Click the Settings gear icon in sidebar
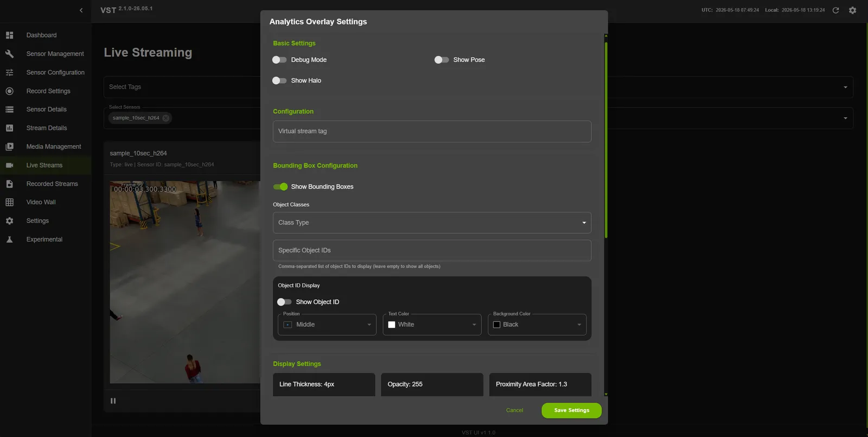The width and height of the screenshot is (868, 437). [x=9, y=221]
